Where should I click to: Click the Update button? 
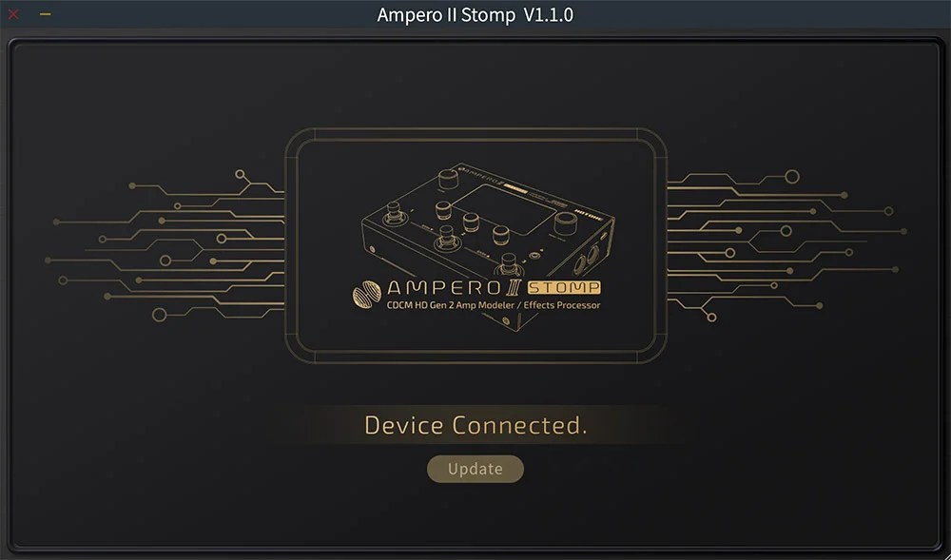point(475,469)
